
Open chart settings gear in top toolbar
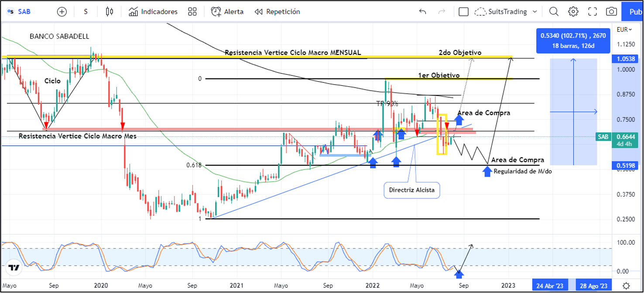[x=573, y=12]
